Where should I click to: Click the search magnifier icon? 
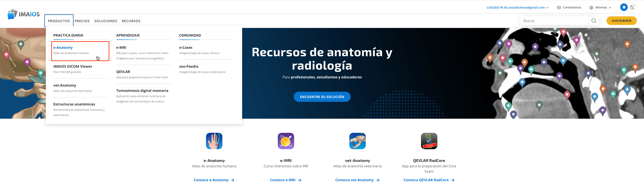pos(594,21)
